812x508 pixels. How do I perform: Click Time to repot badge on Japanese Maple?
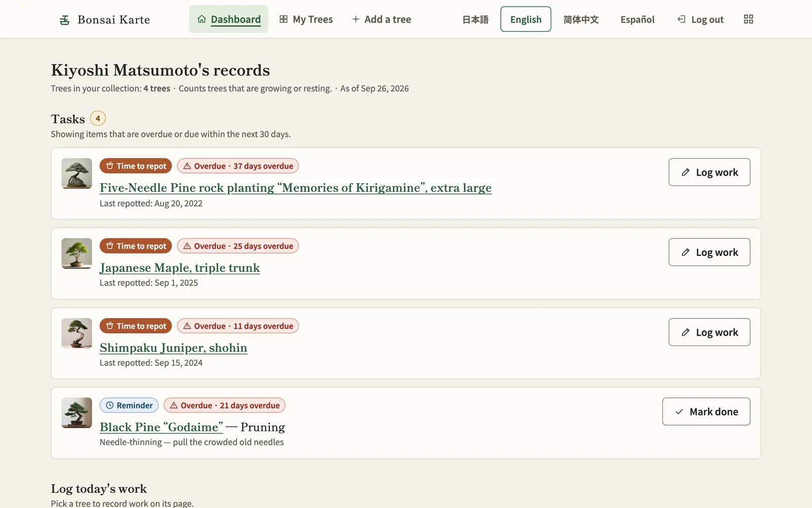pos(136,246)
